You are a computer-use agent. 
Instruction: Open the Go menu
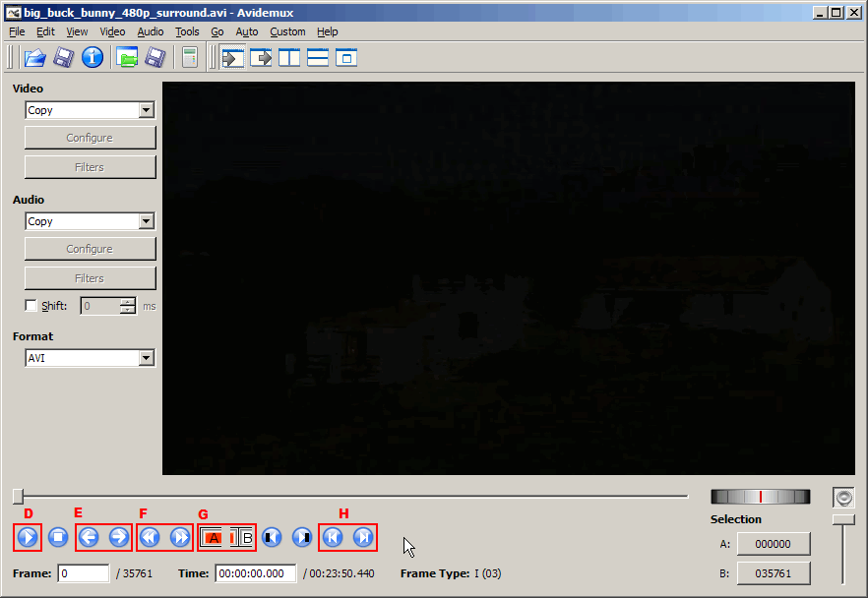pos(217,31)
